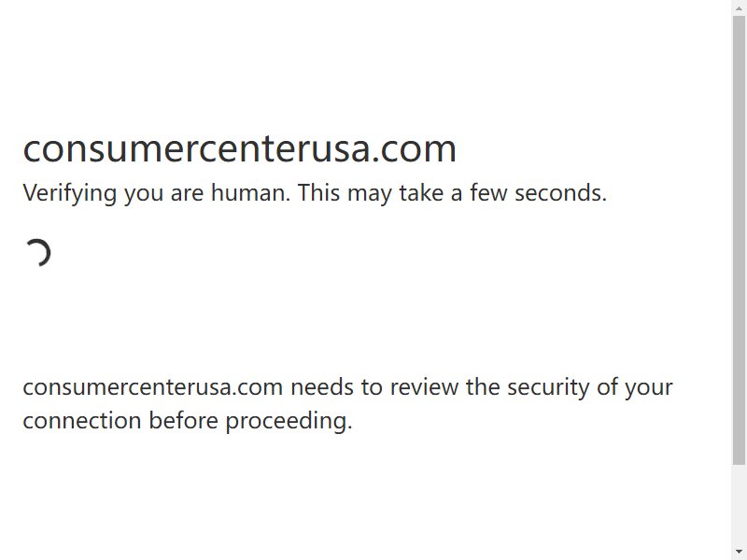This screenshot has height=560, width=747.
Task: Click the word "connection" in the paragraph
Action: (82, 421)
